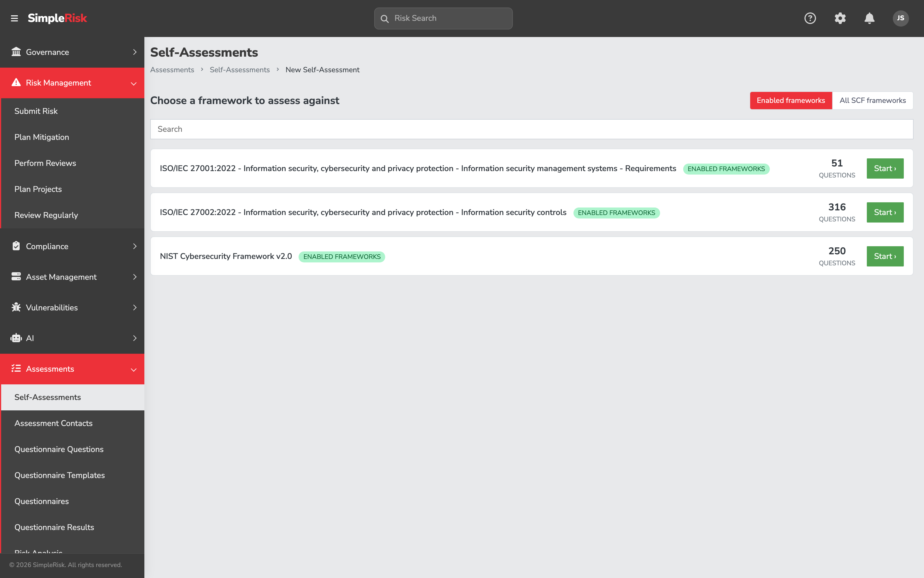The width and height of the screenshot is (924, 578).
Task: Click ENABLED FRAMEWORKS badge on ISO 27001 row
Action: point(726,168)
